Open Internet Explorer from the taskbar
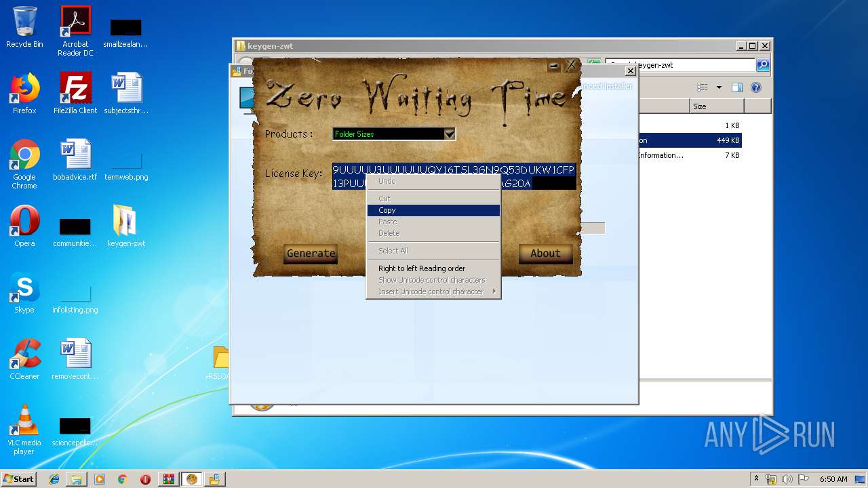 (x=54, y=479)
